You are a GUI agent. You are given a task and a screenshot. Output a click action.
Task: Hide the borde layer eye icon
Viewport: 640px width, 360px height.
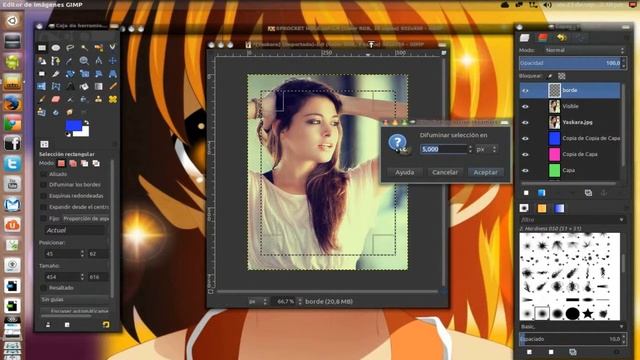(525, 91)
